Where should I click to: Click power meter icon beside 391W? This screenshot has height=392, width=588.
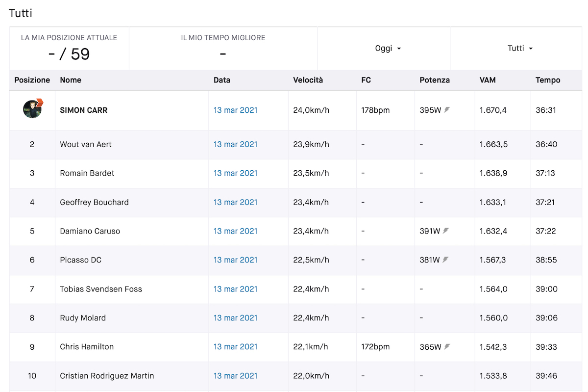pyautogui.click(x=446, y=231)
